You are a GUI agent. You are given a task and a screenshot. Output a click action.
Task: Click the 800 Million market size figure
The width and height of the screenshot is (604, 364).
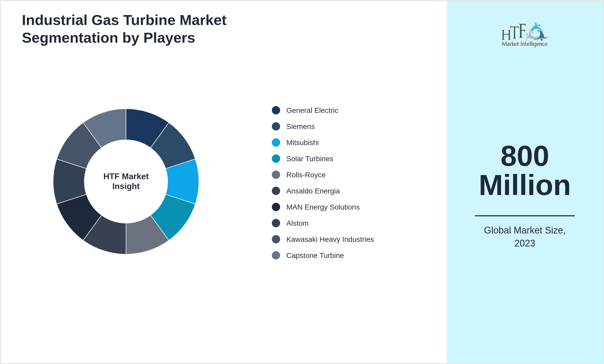tap(525, 170)
